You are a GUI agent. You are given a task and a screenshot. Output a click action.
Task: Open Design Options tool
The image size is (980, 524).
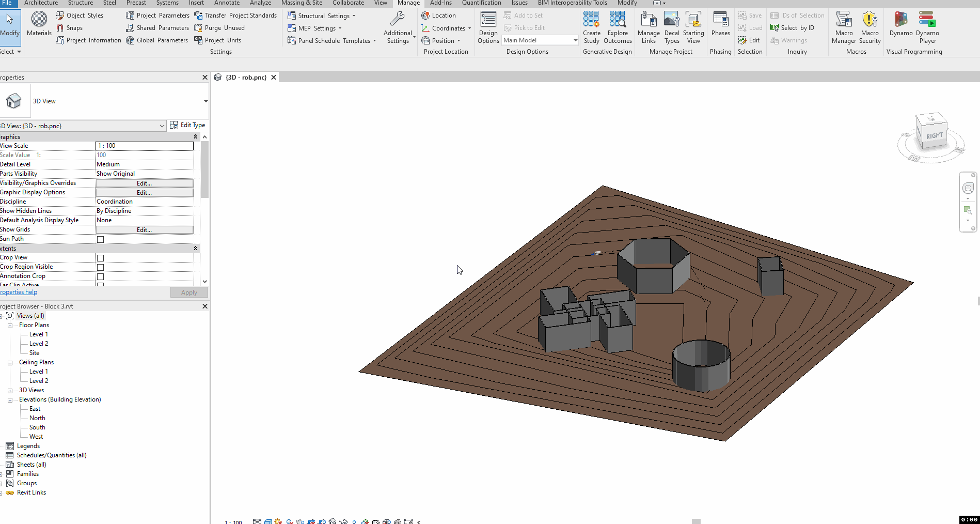tap(488, 27)
